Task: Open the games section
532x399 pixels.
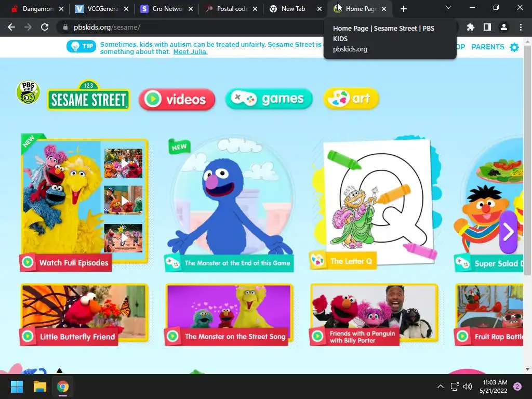Action: (x=269, y=99)
